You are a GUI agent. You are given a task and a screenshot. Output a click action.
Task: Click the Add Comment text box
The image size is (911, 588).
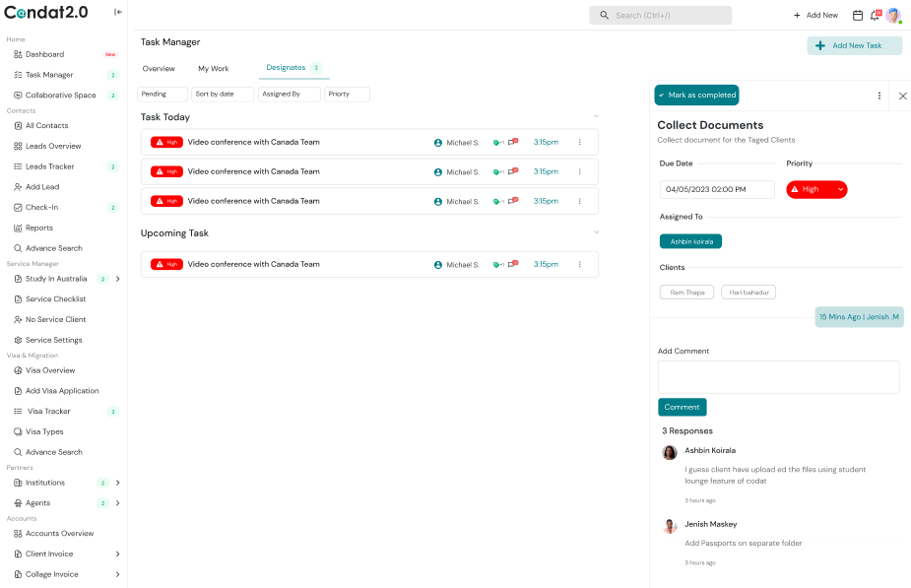778,376
